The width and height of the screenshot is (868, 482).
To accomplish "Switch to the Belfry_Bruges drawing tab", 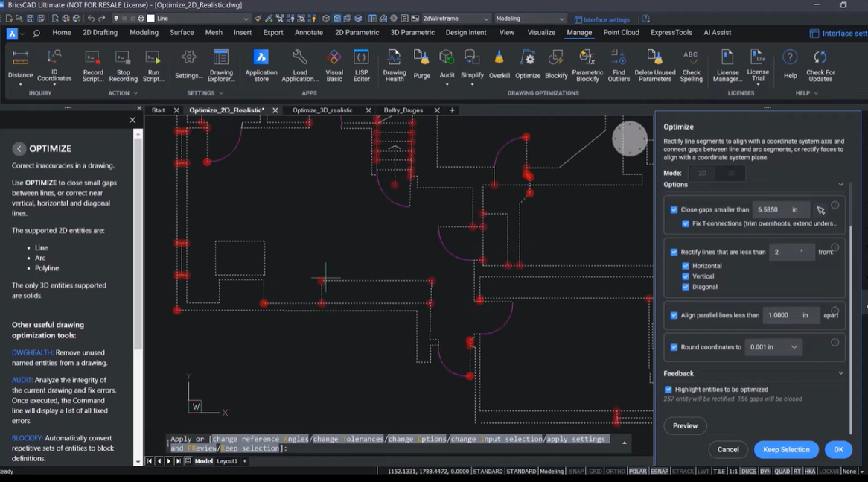I will 403,110.
